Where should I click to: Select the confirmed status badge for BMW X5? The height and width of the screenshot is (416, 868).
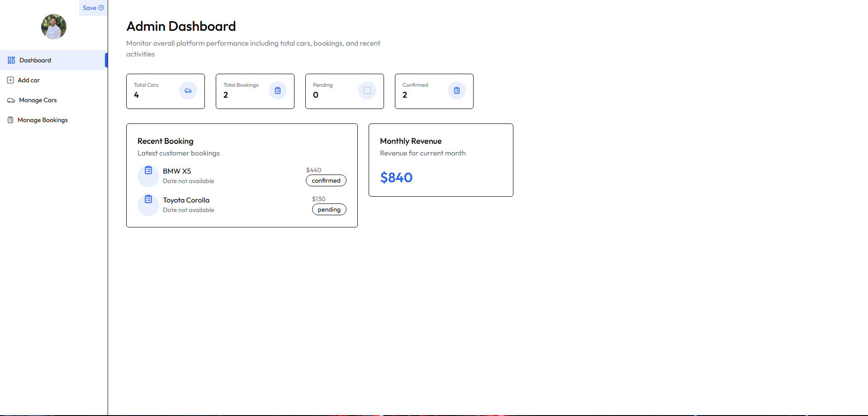[326, 180]
